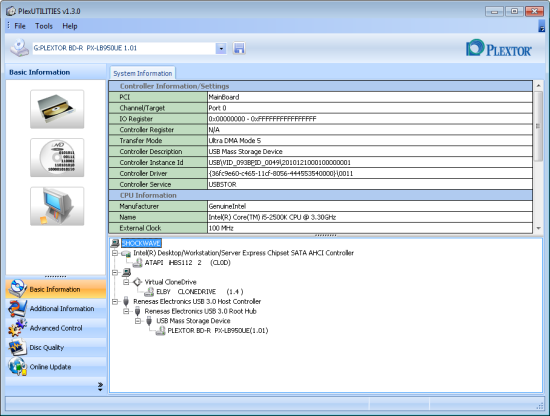Click the SATA AHCI Controller icon
The width and height of the screenshot is (550, 416).
coord(126,253)
